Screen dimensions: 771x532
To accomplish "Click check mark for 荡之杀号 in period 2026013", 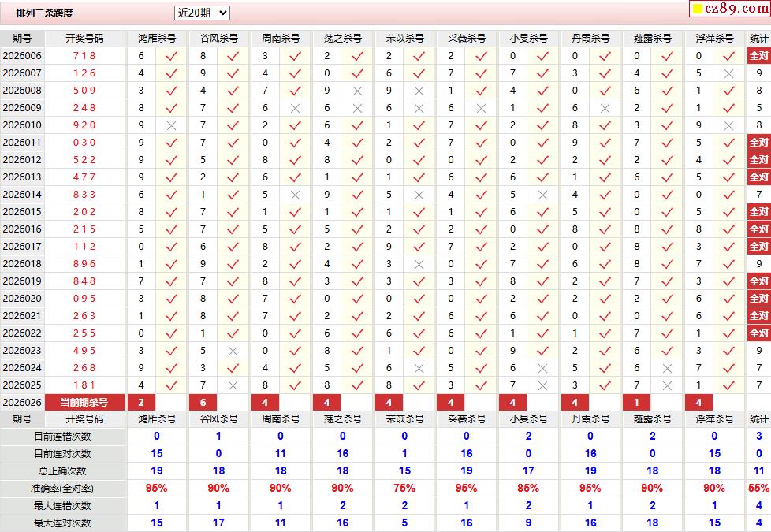I will (357, 177).
